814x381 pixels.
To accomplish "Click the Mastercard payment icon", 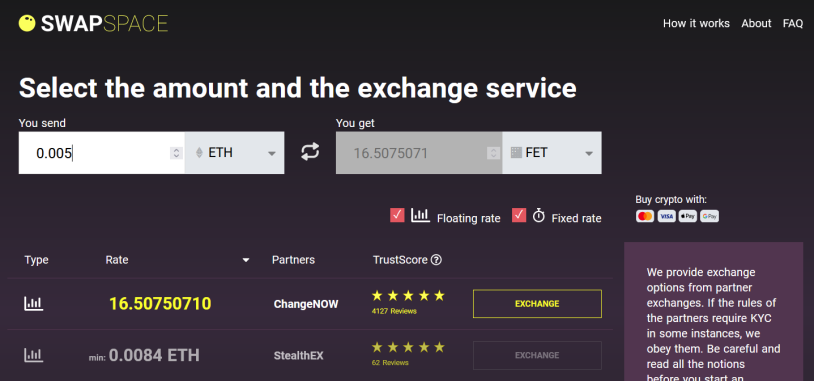I will point(645,216).
